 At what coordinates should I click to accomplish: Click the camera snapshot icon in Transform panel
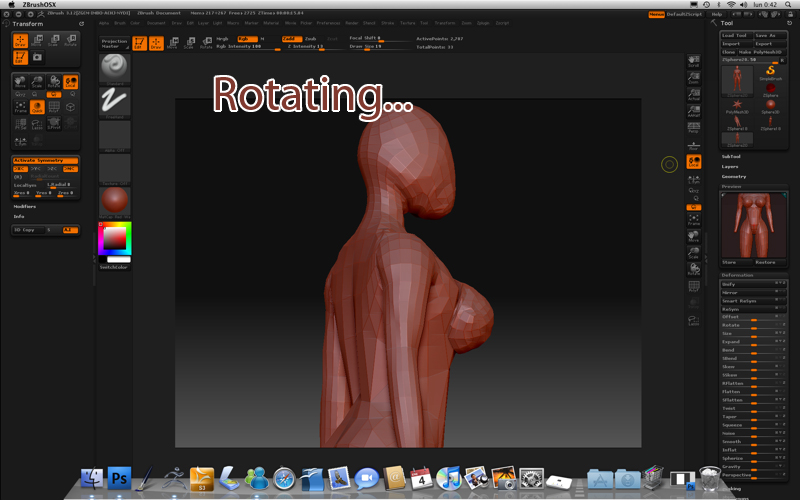pyautogui.click(x=37, y=57)
